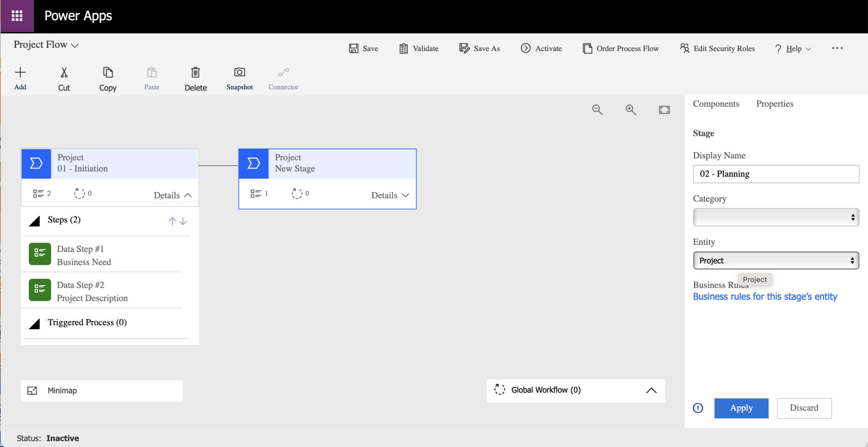Expand the Global Workflow panel
The height and width of the screenshot is (447, 868).
pos(651,391)
